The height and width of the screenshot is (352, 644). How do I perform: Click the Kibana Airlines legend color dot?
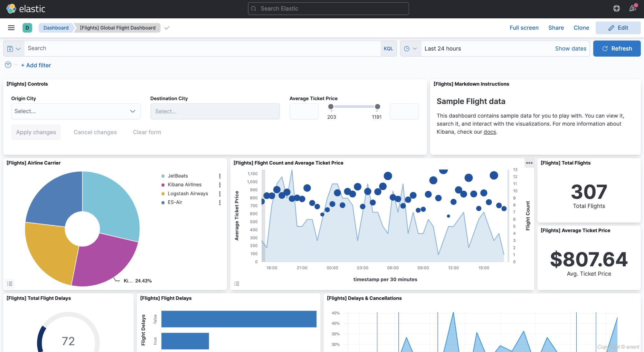(163, 185)
